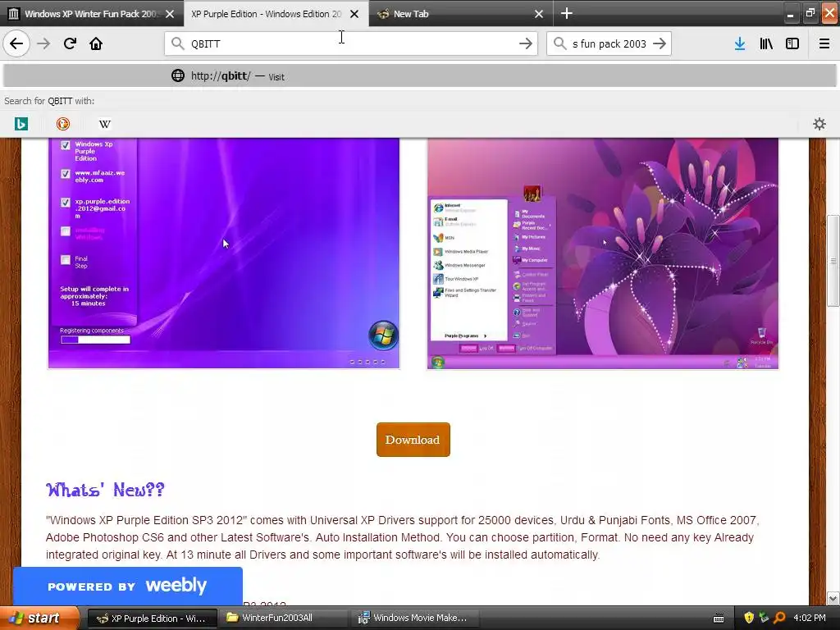840x630 pixels.
Task: Open search settings gear
Action: (x=819, y=124)
